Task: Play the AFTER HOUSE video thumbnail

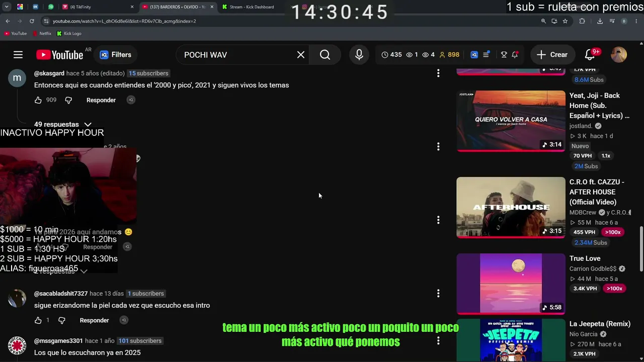Action: 511,207
